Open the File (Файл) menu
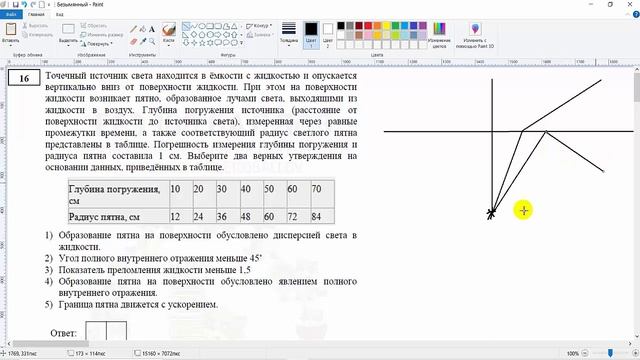The height and width of the screenshot is (360, 640). point(11,14)
